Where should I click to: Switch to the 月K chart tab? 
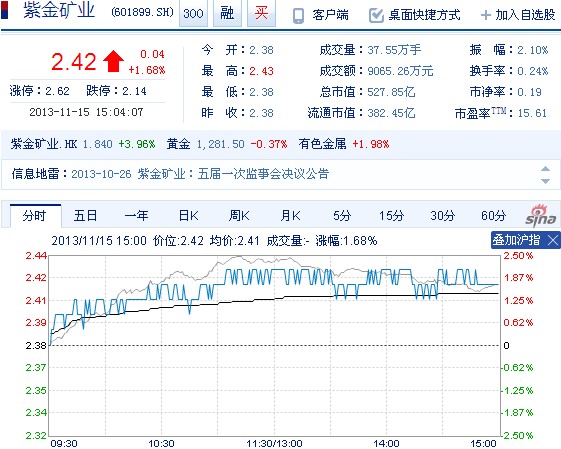291,216
